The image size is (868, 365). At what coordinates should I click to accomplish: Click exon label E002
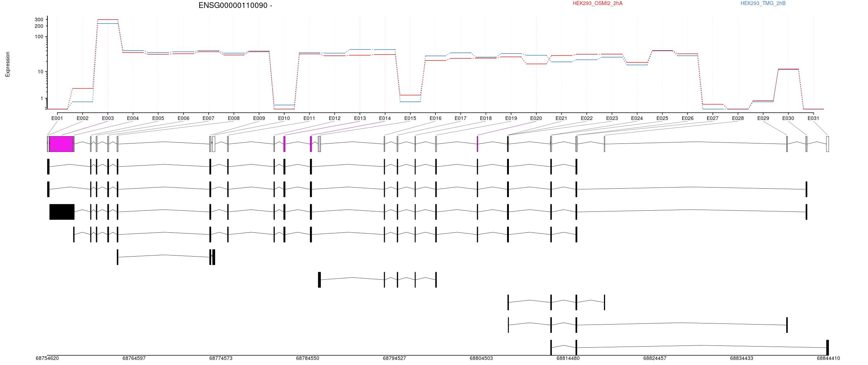pos(82,118)
